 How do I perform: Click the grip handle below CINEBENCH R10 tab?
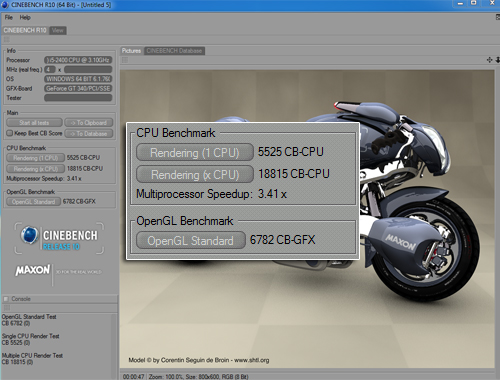click(x=7, y=39)
